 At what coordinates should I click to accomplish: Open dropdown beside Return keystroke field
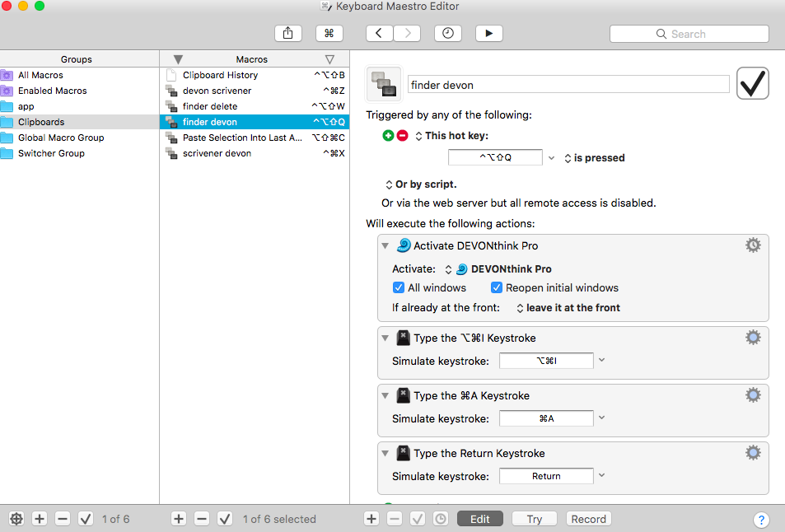[x=602, y=475]
